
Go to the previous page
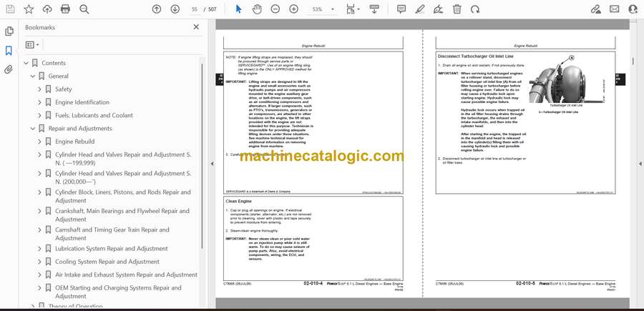coord(157,9)
